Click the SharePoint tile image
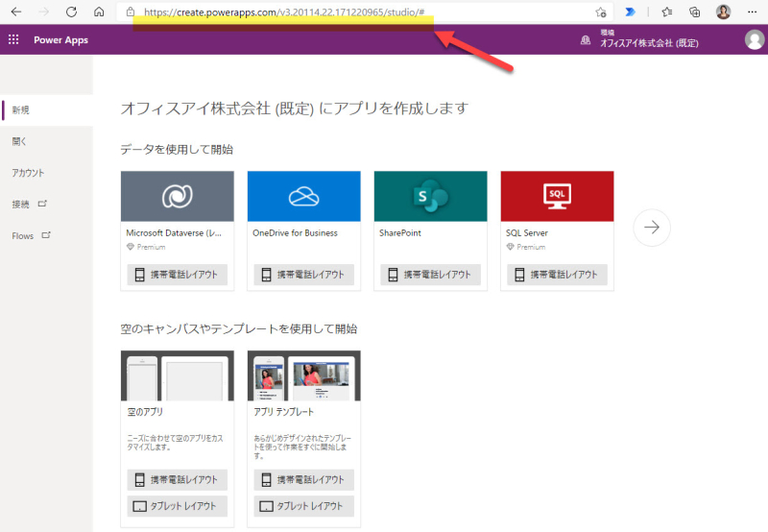Screen dimensions: 768x532 coord(430,196)
